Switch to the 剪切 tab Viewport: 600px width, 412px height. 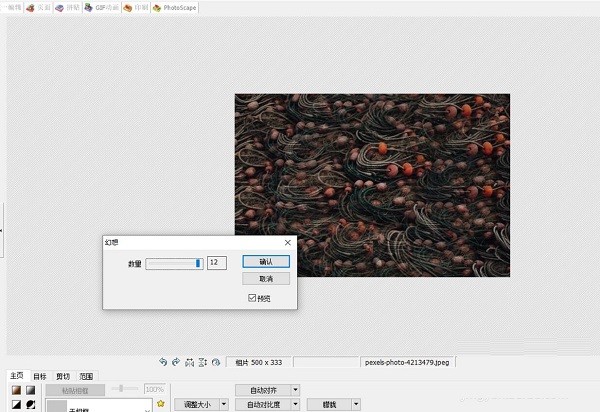click(x=63, y=376)
